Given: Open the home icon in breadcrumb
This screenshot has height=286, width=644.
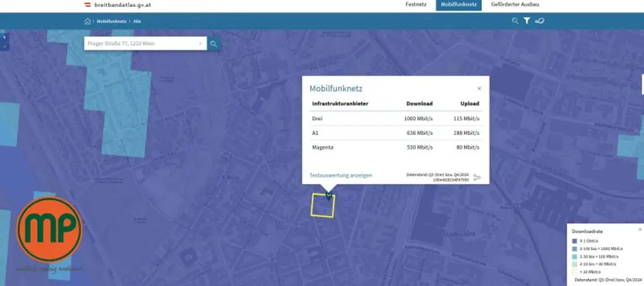Looking at the screenshot, I should point(87,21).
